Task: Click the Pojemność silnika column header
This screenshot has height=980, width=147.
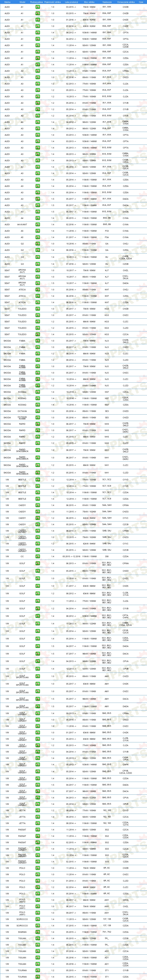Action: click(52, 2)
